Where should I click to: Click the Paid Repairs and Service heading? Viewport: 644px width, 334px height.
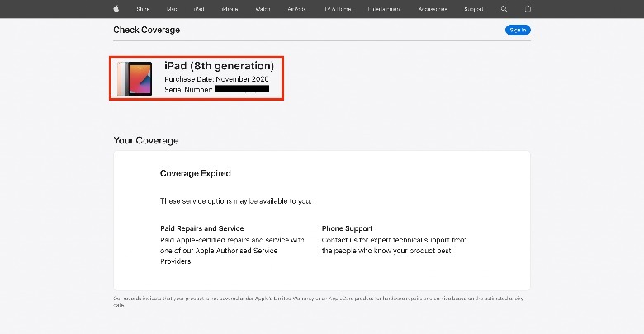click(201, 228)
